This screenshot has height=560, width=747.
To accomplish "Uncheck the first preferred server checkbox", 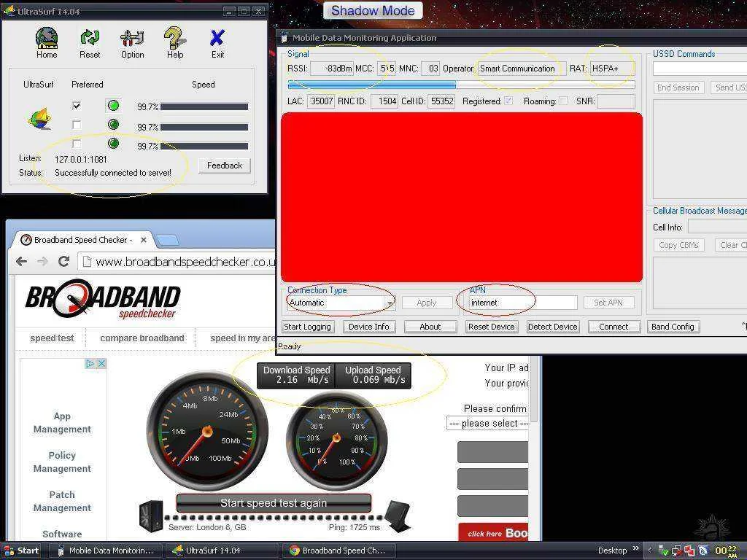I will [76, 106].
